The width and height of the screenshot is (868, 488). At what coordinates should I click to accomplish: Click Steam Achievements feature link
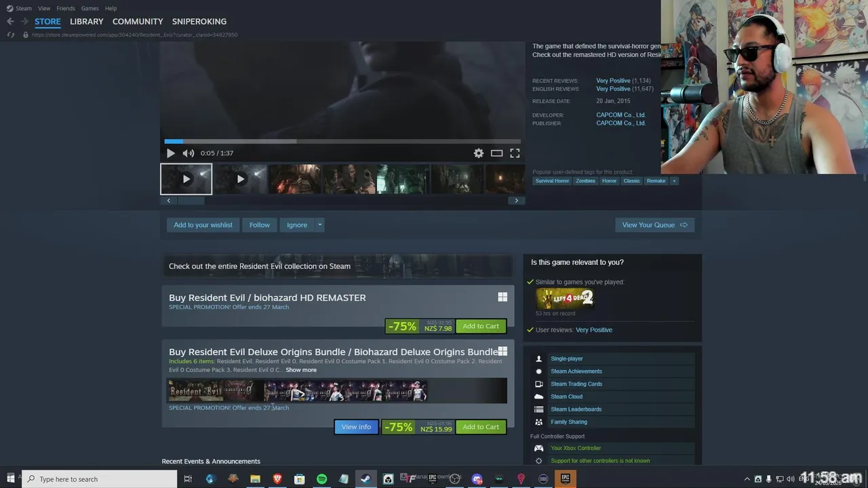tap(576, 371)
